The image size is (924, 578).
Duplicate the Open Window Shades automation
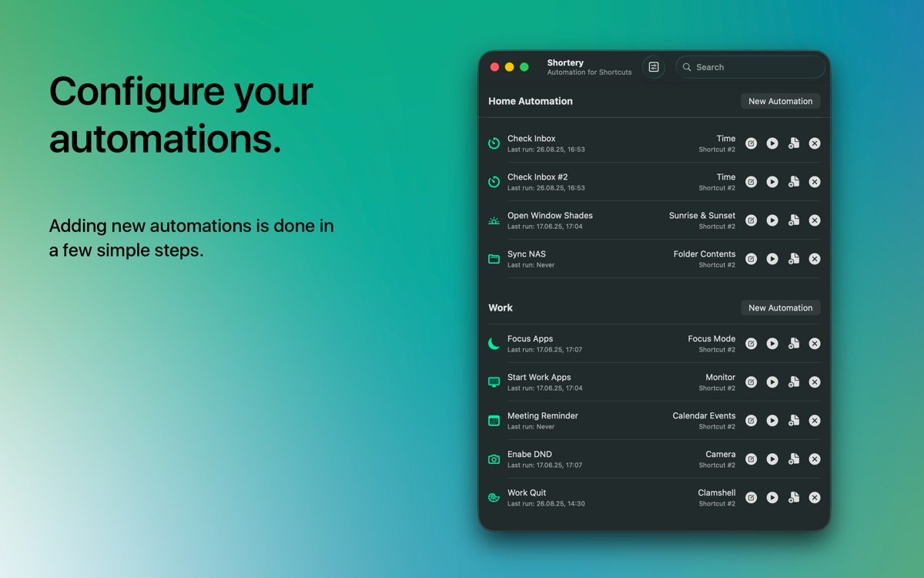[x=793, y=220]
